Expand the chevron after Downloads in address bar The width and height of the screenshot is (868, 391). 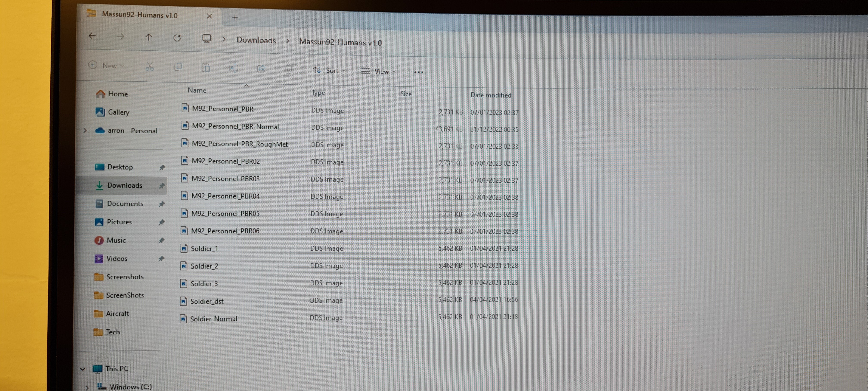(287, 41)
